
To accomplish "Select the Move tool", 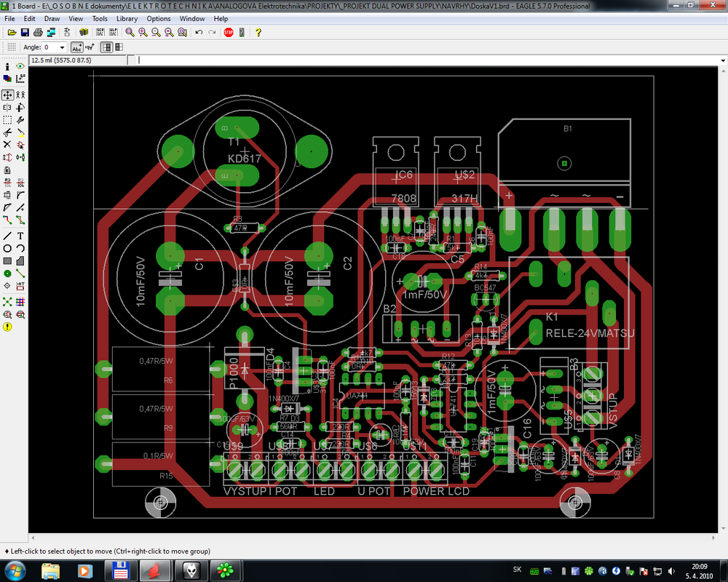I will point(7,95).
